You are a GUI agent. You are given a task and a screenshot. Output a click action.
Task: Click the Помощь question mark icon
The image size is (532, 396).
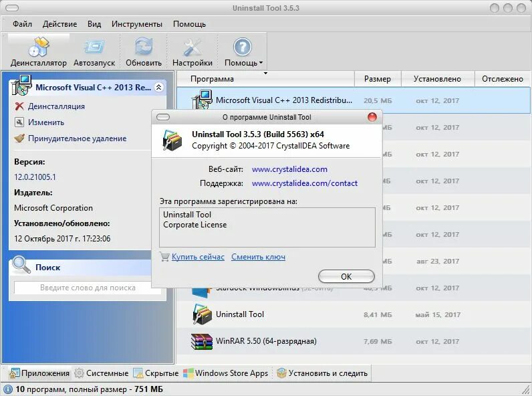pos(242,47)
